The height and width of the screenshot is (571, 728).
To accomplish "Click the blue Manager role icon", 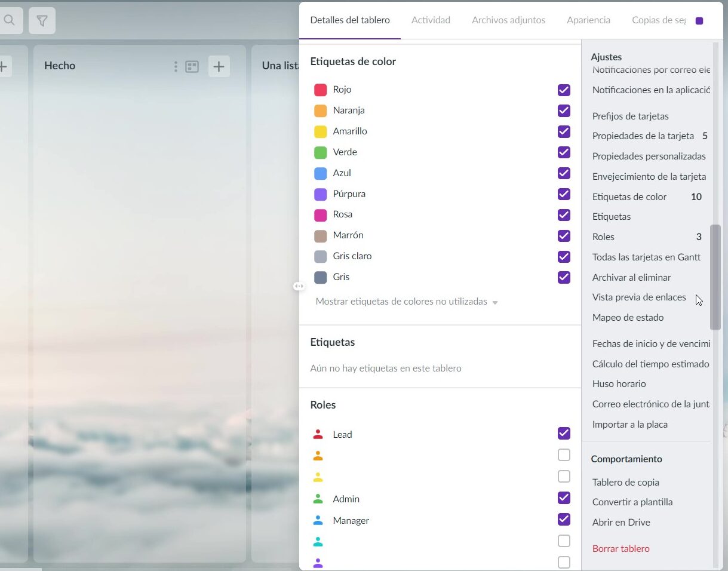I will click(318, 520).
